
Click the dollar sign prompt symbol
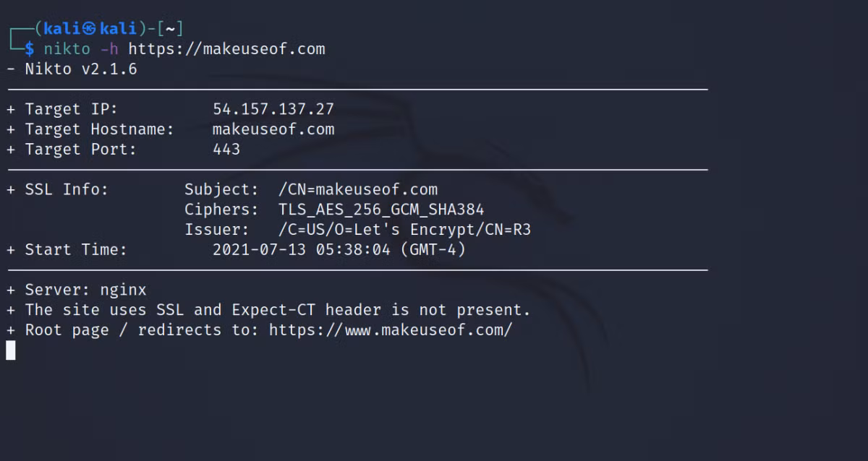[x=30, y=49]
